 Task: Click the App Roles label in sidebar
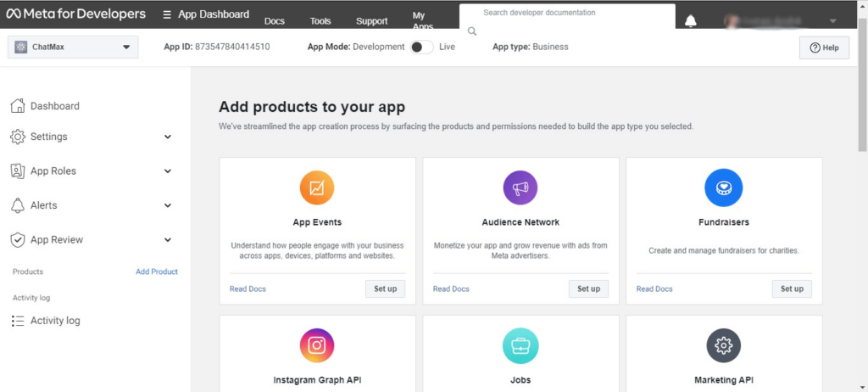(53, 171)
